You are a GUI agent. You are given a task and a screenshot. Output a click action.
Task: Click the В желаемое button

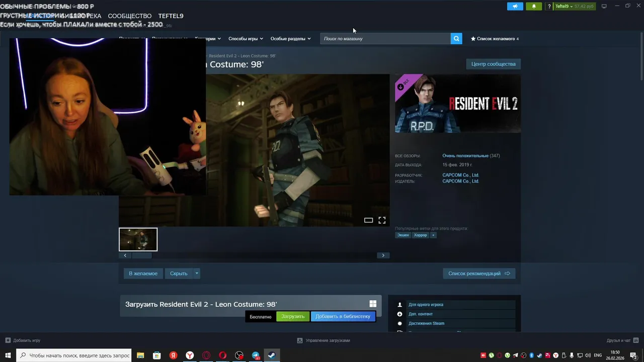click(143, 274)
